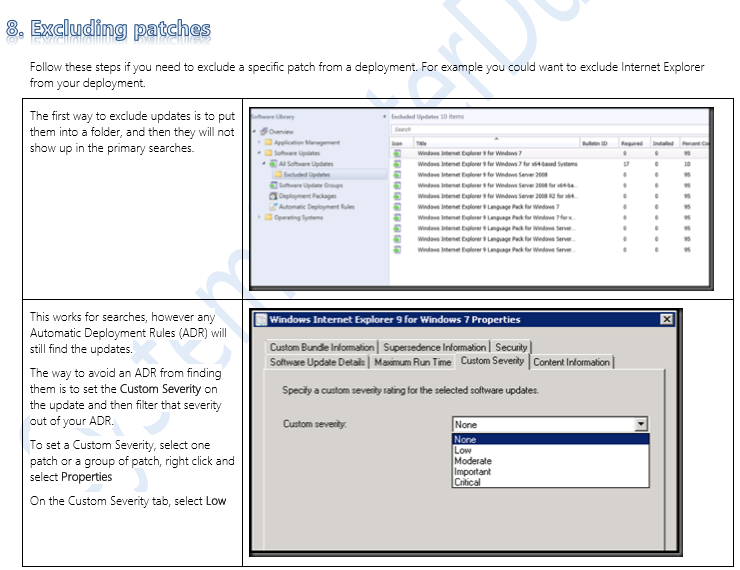Image resolution: width=740 pixels, height=570 pixels.
Task: Select Critical in severity list
Action: click(x=550, y=482)
